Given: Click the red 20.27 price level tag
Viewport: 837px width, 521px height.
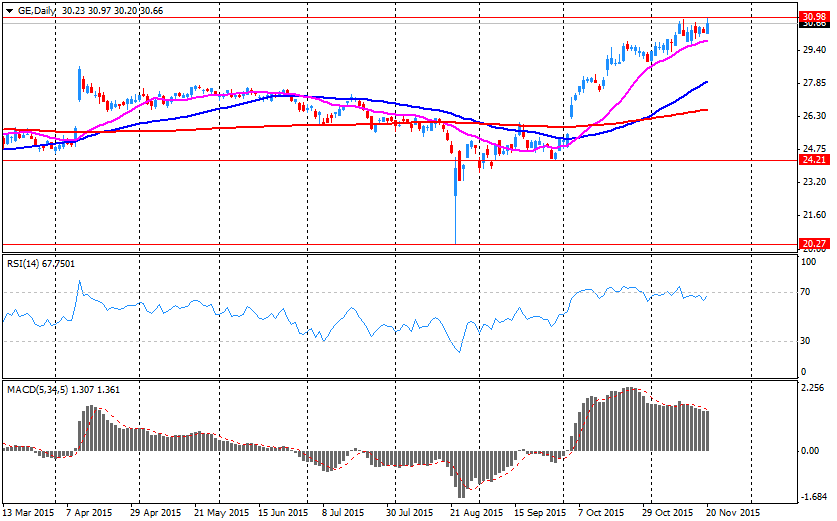Looking at the screenshot, I should tap(813, 243).
